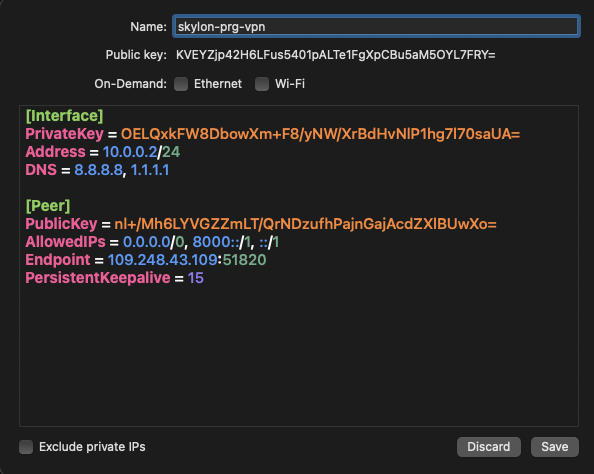Click the Endpoint address 109.248.43.109
The height and width of the screenshot is (474, 594).
click(x=163, y=260)
